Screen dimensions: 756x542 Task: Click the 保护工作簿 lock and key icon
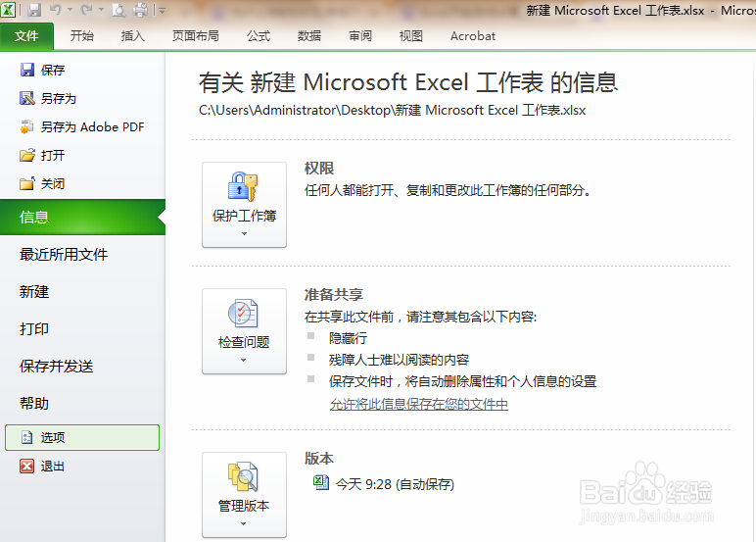pyautogui.click(x=244, y=187)
